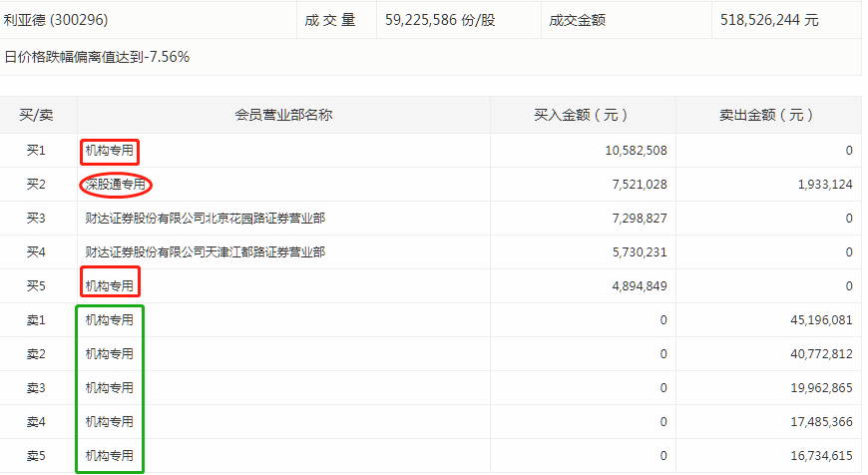The image size is (868, 475).
Task: Select the 买5 row label
Action: 36,286
